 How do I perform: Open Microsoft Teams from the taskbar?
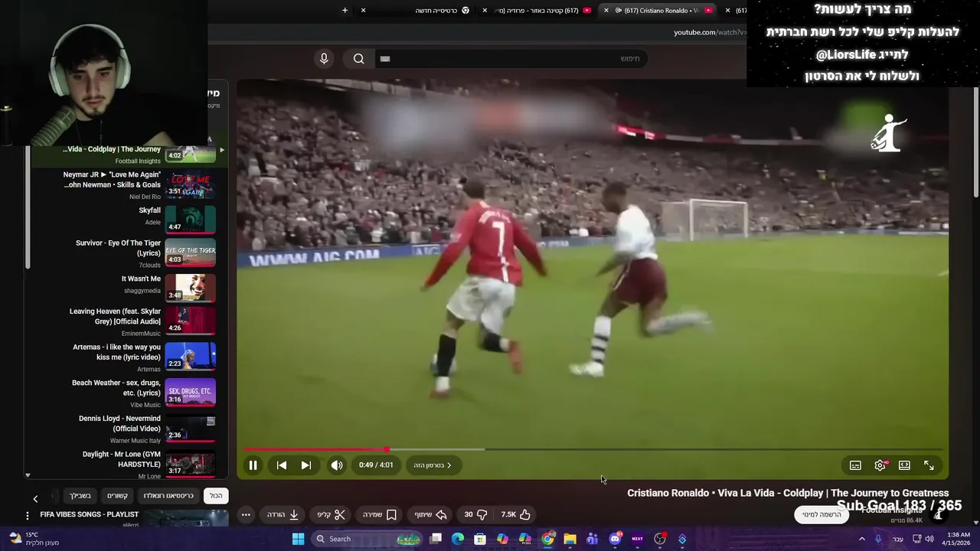point(592,539)
